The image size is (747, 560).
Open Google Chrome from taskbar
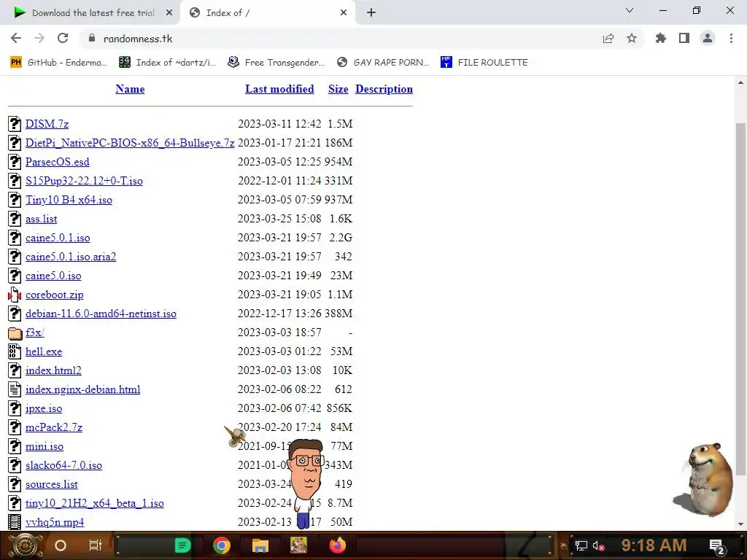(222, 545)
